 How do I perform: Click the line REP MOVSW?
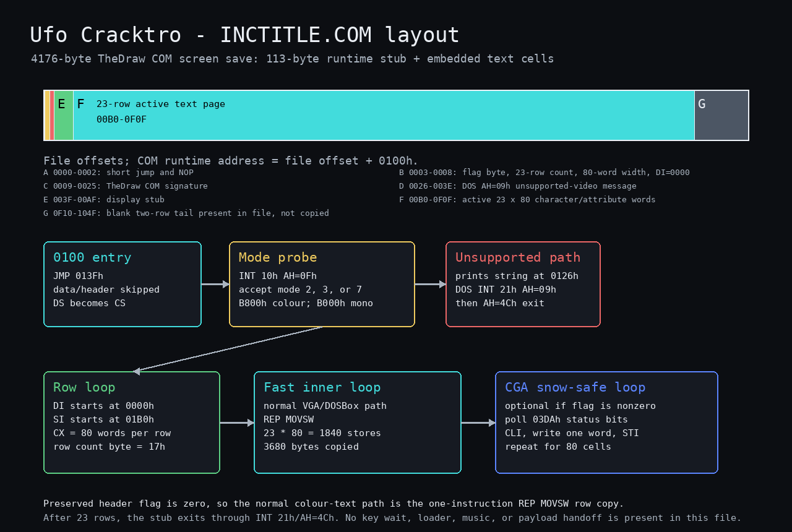pos(288,419)
